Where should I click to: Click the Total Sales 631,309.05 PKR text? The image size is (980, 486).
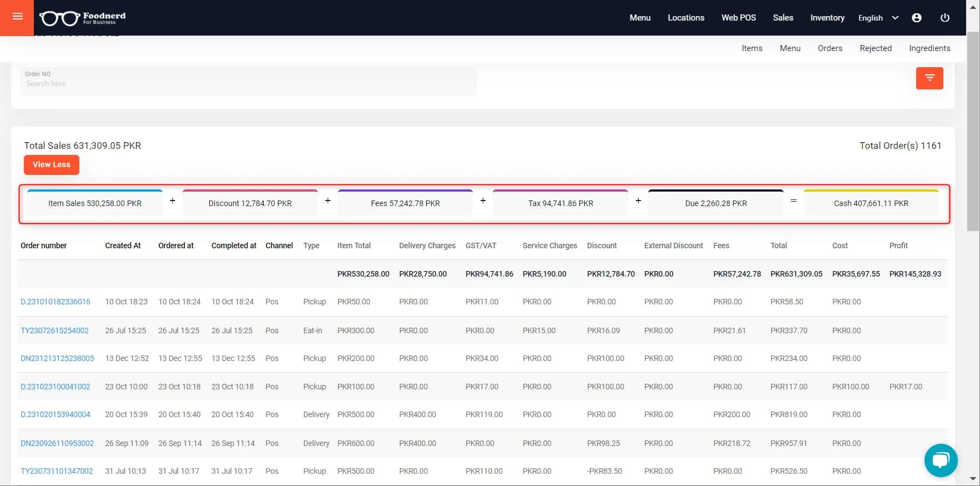(83, 146)
